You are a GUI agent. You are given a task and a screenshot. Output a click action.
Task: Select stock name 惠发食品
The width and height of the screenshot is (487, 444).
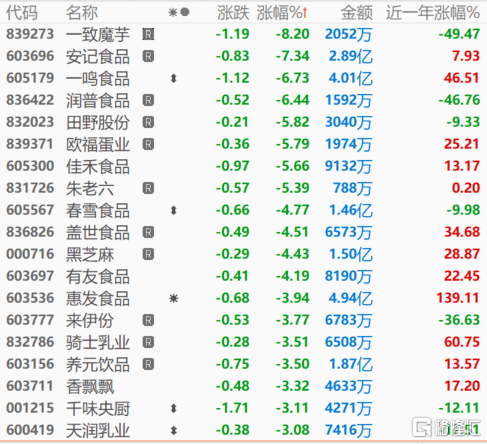(x=98, y=298)
